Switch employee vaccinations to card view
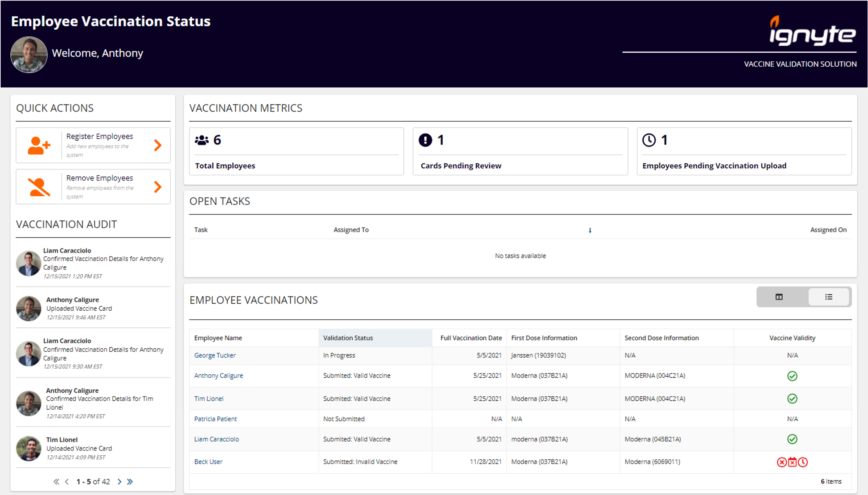 tap(779, 297)
